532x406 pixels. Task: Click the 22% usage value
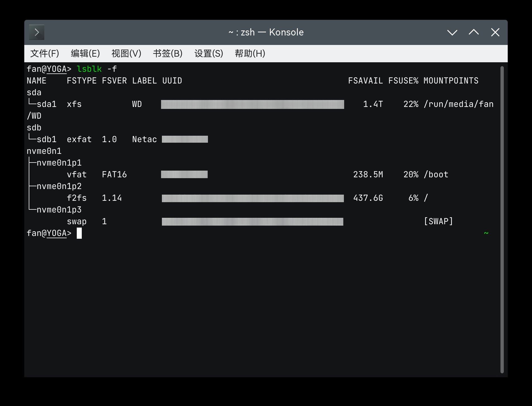click(x=411, y=104)
